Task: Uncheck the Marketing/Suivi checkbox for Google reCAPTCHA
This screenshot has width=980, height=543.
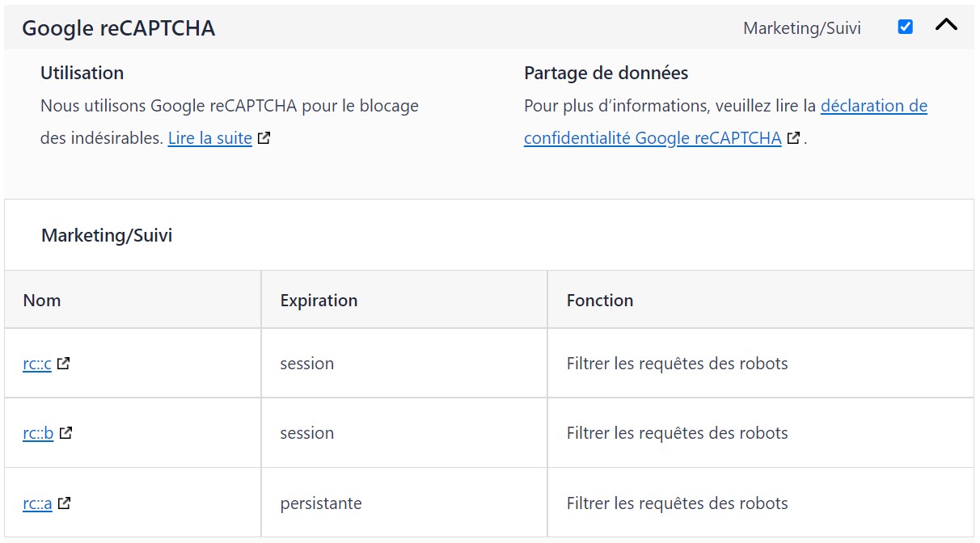Action: pyautogui.click(x=906, y=27)
